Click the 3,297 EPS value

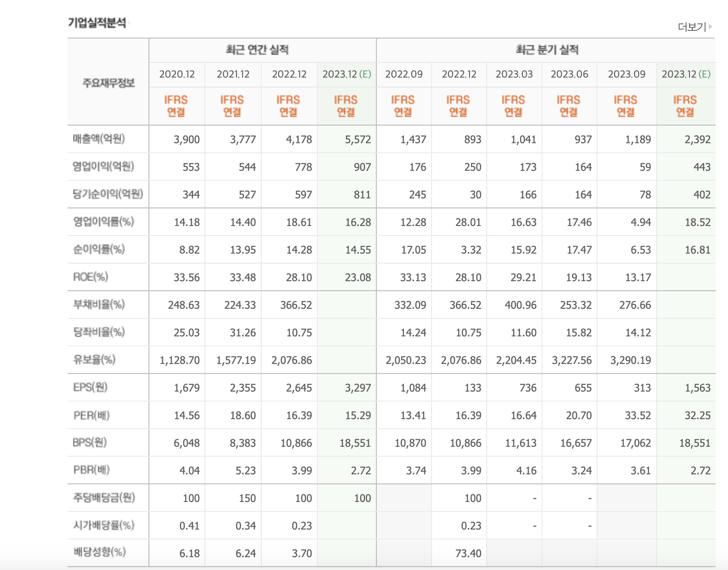click(358, 388)
